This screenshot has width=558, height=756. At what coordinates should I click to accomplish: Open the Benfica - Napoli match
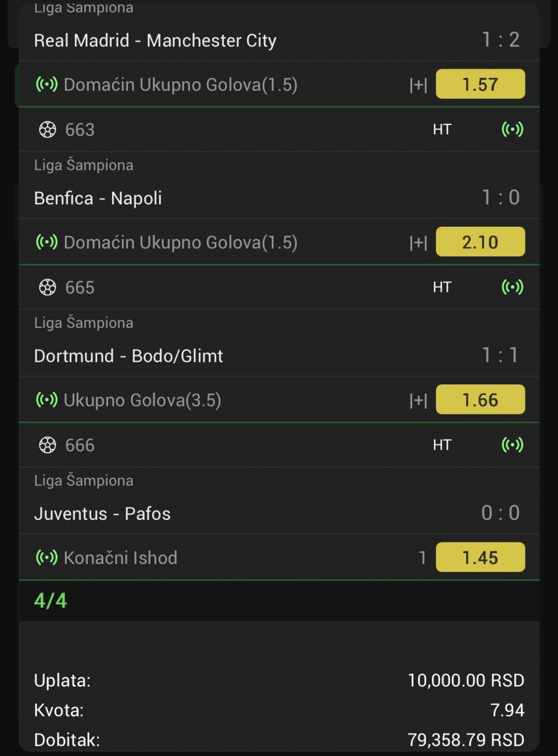tap(98, 198)
